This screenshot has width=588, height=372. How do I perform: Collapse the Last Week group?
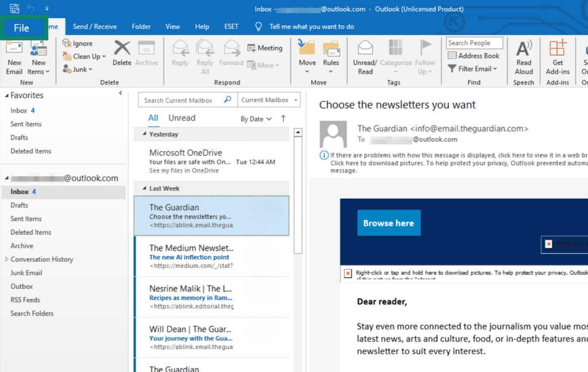pyautogui.click(x=144, y=188)
